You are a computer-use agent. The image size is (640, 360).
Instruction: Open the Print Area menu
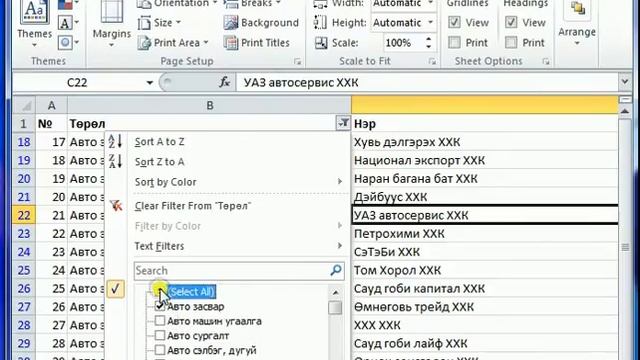pos(173,42)
